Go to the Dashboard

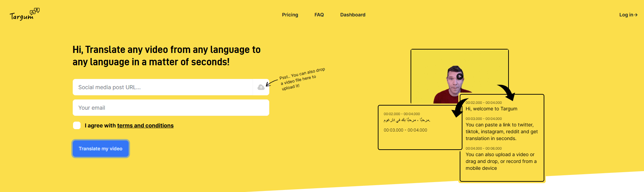click(353, 15)
